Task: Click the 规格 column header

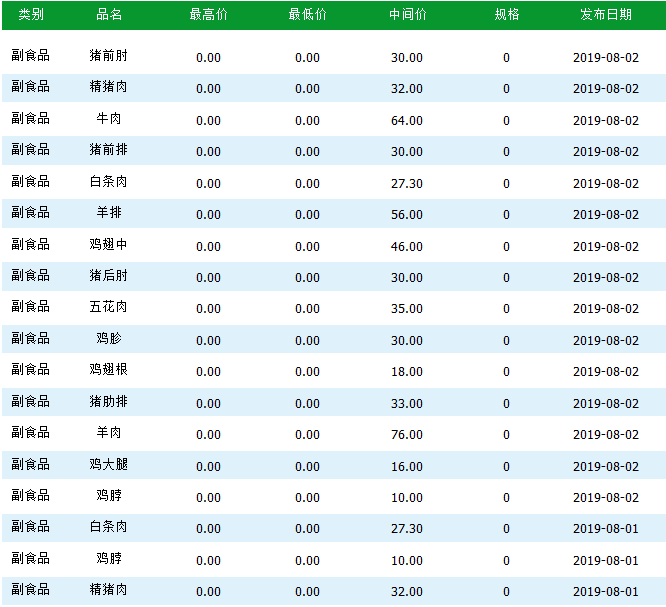Action: tap(507, 14)
